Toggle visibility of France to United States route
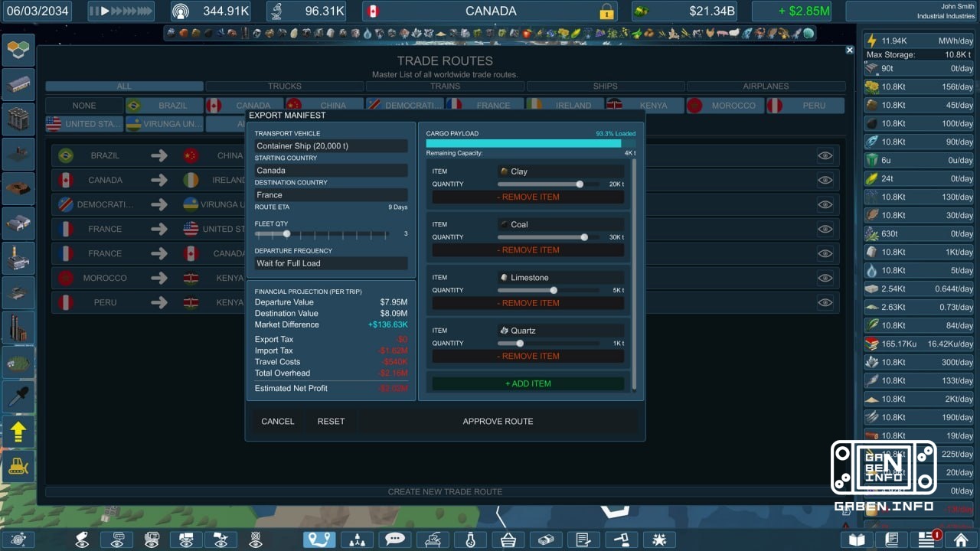980x551 pixels. (x=825, y=229)
